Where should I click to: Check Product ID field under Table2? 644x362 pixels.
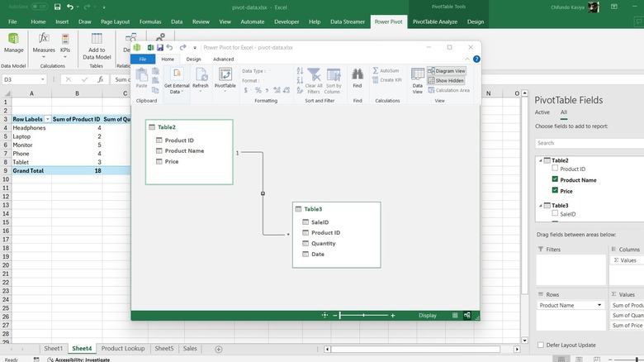coord(555,169)
